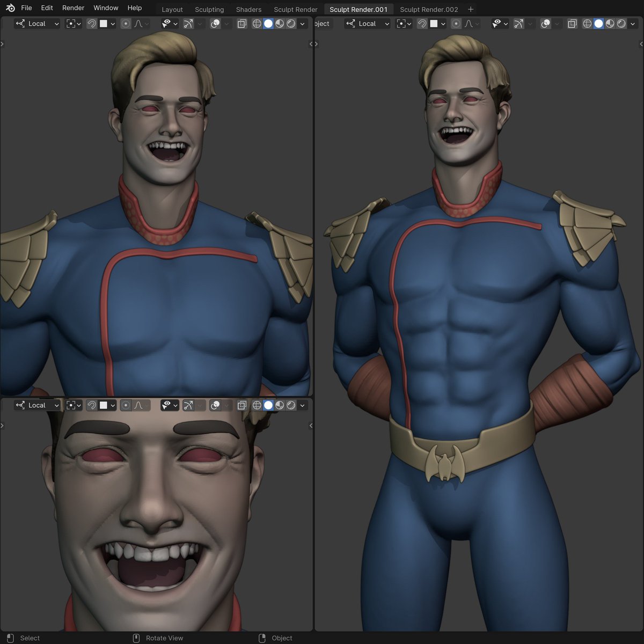Viewport: 644px width, 644px height.
Task: Open the File menu
Action: [x=26, y=8]
